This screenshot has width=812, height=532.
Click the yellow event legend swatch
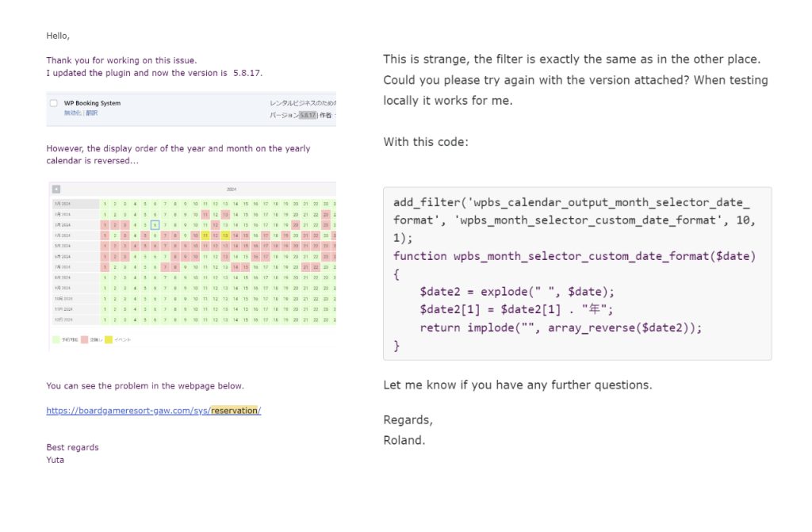[x=109, y=339]
